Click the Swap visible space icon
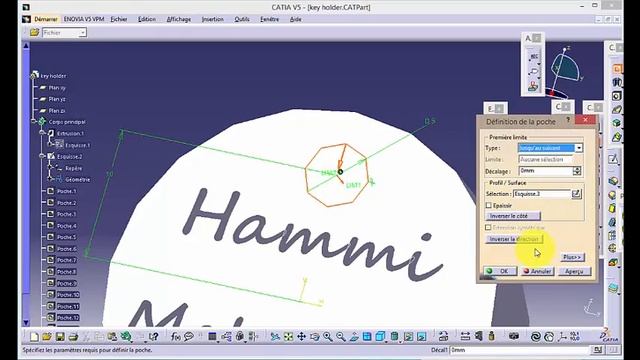This screenshot has height=360, width=640. click(421, 337)
